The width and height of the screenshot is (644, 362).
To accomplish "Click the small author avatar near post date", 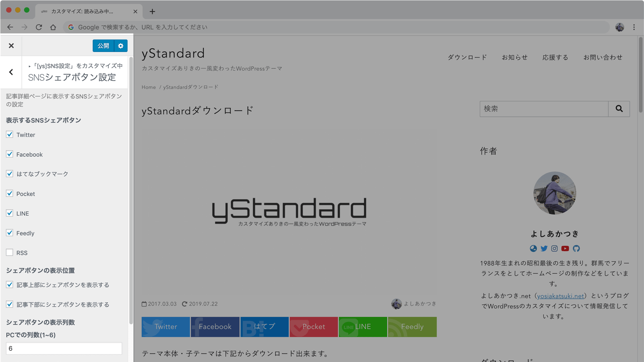I will (396, 304).
